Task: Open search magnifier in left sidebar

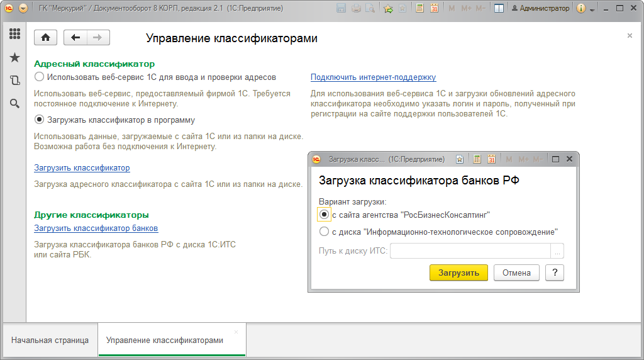Action: point(15,104)
